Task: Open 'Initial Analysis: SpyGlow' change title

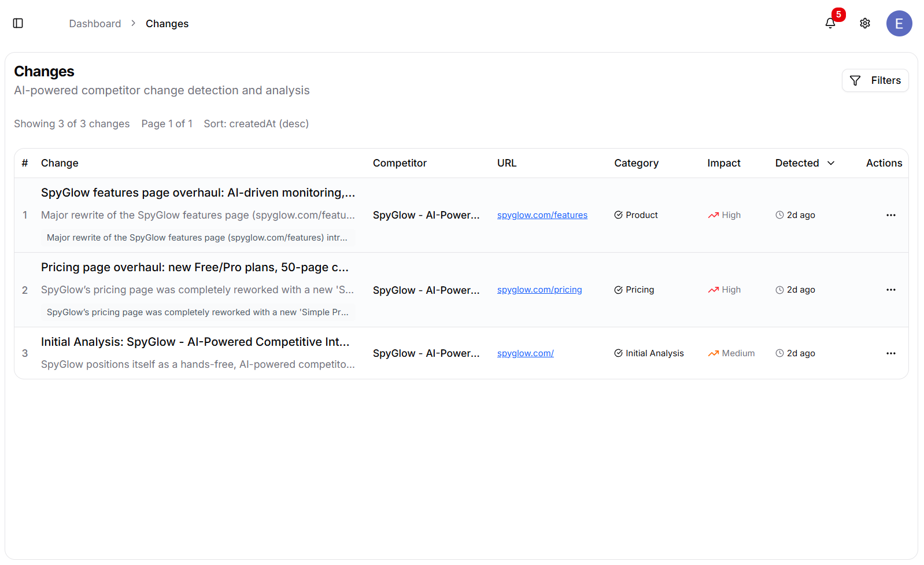Action: pyautogui.click(x=195, y=342)
